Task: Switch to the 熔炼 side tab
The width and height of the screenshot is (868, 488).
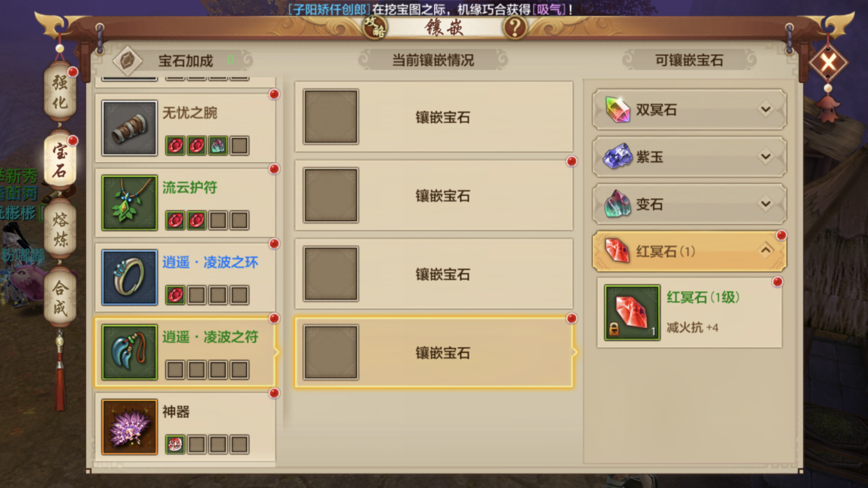Action: click(x=60, y=229)
